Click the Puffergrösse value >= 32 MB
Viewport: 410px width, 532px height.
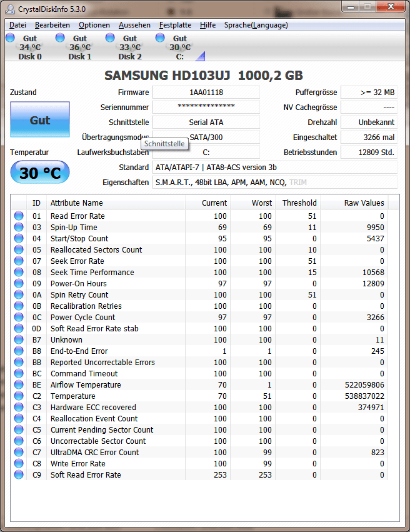click(369, 93)
